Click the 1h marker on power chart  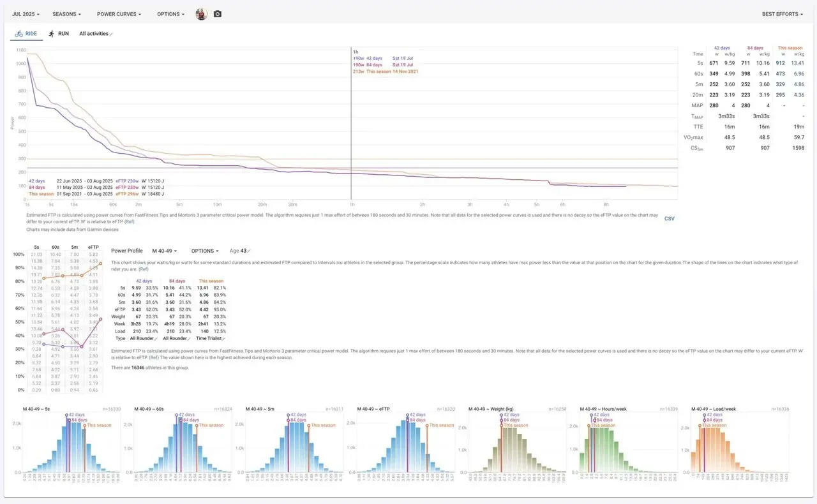click(x=356, y=51)
